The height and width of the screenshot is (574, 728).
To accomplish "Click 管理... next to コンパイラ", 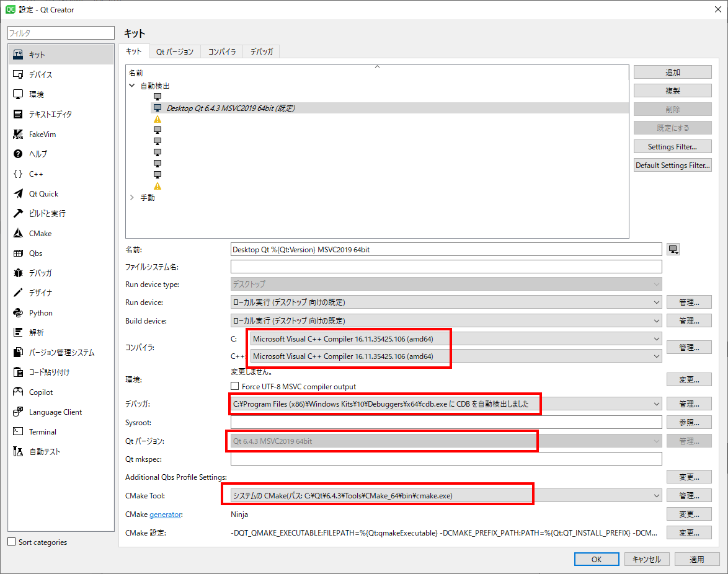I will [x=689, y=347].
